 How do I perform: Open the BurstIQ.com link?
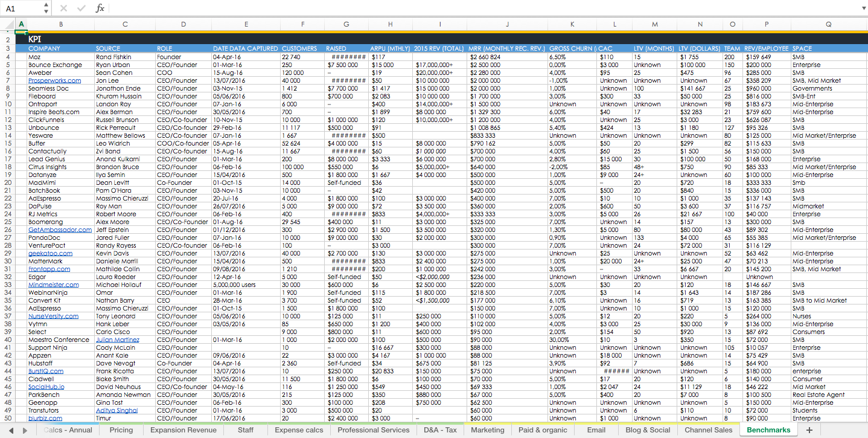pyautogui.click(x=46, y=371)
